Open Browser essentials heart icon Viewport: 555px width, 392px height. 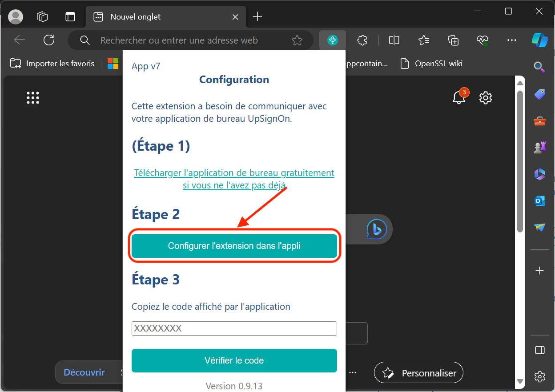[x=483, y=40]
